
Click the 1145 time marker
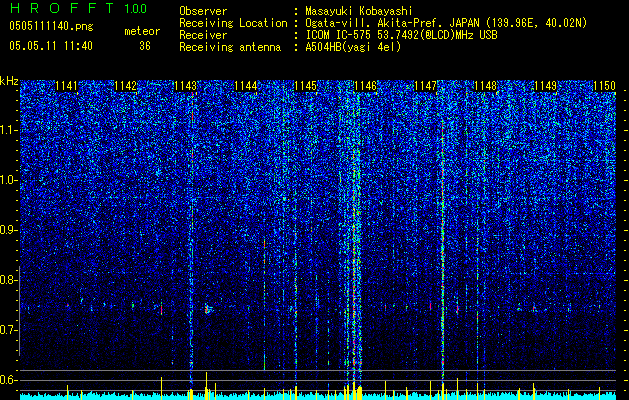pos(305,86)
